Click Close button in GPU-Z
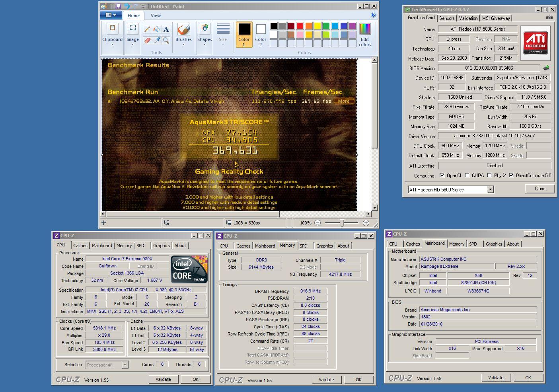 [540, 189]
